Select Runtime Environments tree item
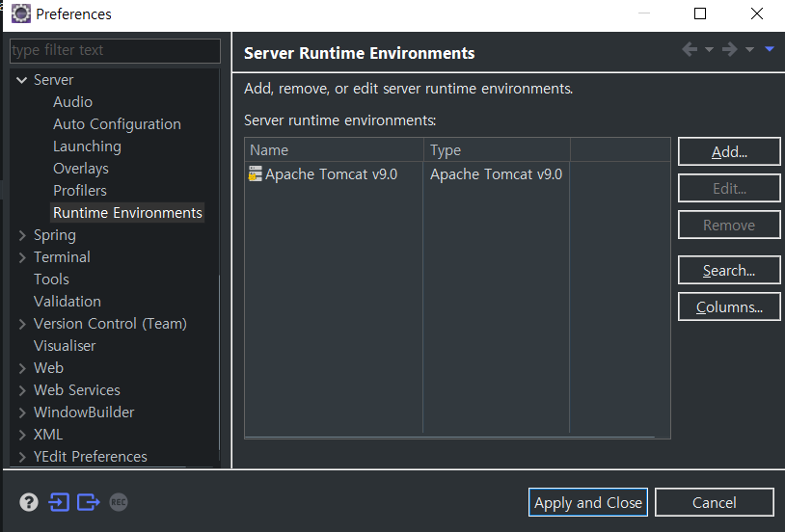The height and width of the screenshot is (532, 785). click(127, 213)
